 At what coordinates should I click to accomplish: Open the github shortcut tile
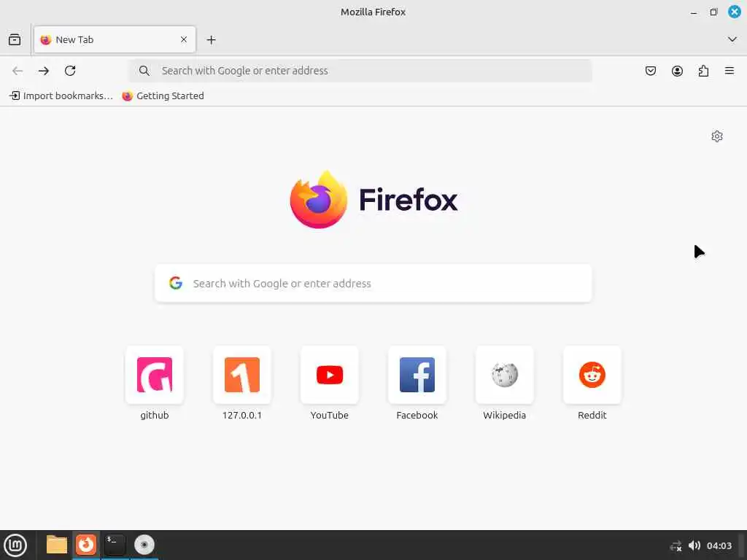(x=155, y=376)
